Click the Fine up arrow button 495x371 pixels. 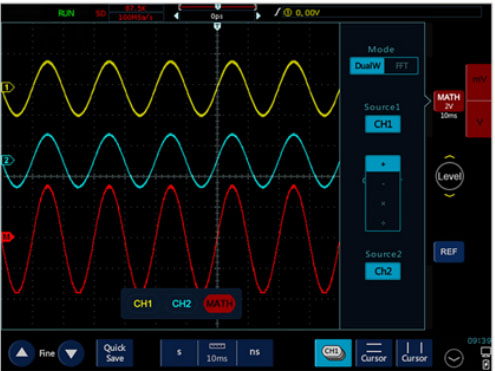22,353
